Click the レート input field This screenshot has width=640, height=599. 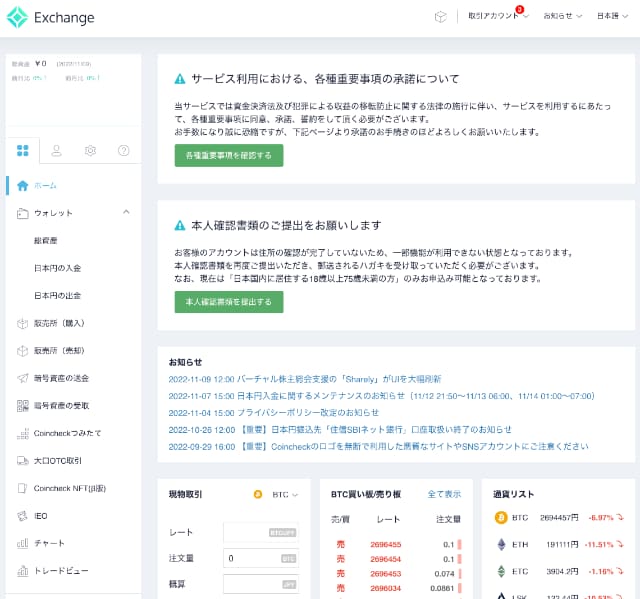261,532
